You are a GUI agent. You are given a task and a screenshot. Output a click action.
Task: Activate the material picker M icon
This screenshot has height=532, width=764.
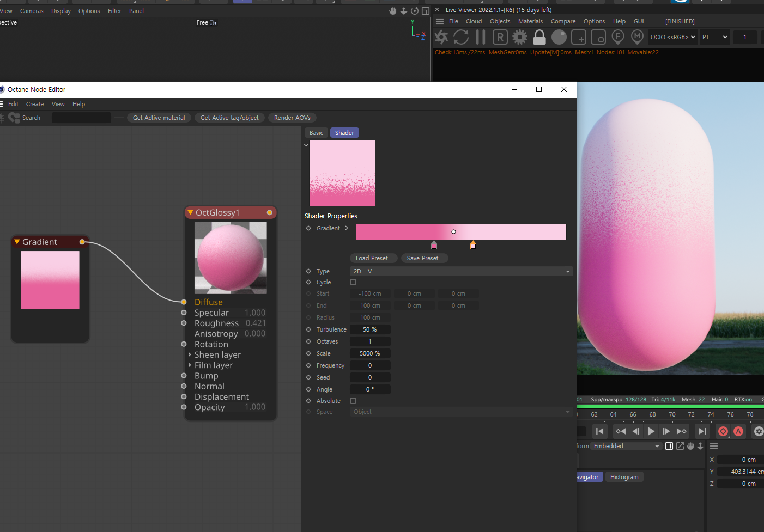point(638,37)
